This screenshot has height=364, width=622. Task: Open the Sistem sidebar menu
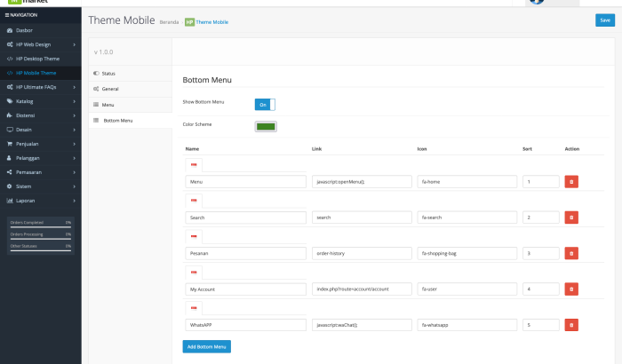pos(41,186)
